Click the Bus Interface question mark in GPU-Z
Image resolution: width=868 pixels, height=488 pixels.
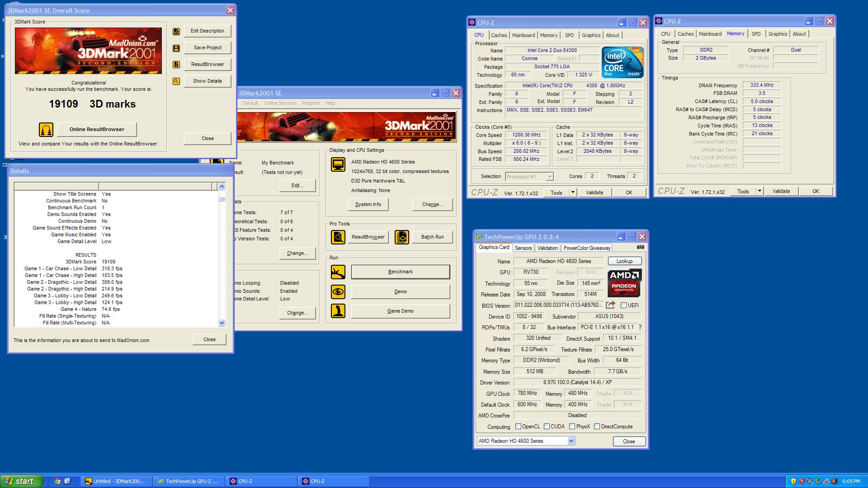(x=640, y=327)
